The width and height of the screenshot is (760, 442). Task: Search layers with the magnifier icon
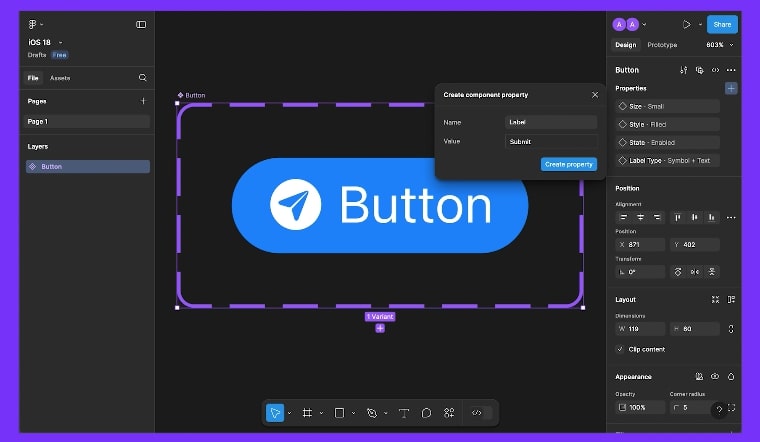pyautogui.click(x=142, y=78)
